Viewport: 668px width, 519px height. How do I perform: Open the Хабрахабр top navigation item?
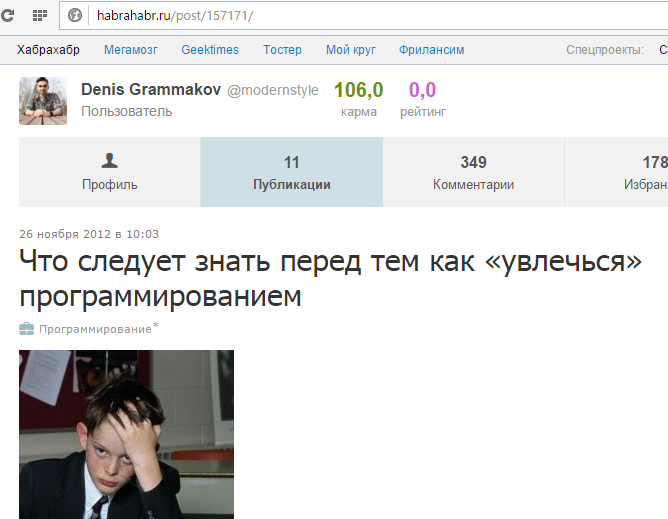click(x=48, y=50)
